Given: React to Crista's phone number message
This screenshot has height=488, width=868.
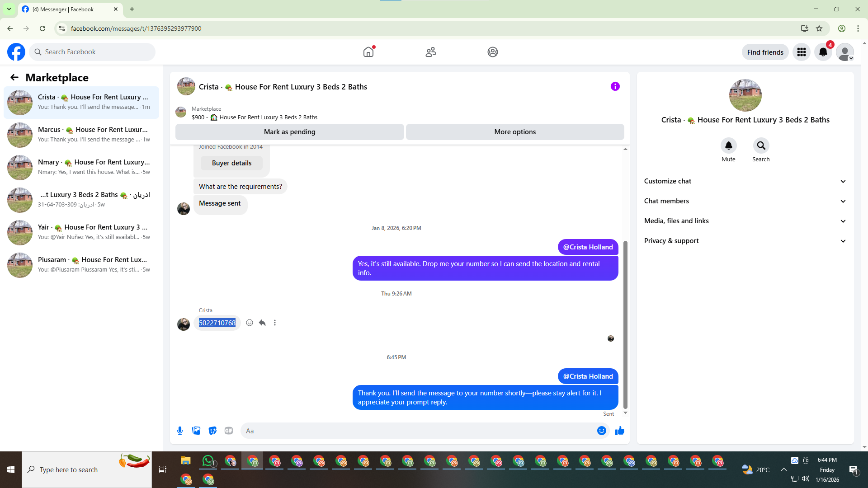Looking at the screenshot, I should pyautogui.click(x=250, y=323).
